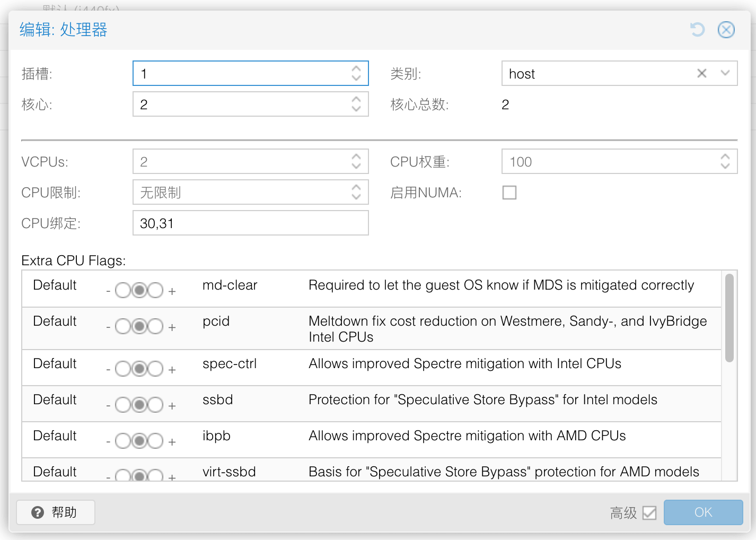Screen dimensions: 756x540
Task: Set md-clear flag to on (+)
Action: click(155, 291)
